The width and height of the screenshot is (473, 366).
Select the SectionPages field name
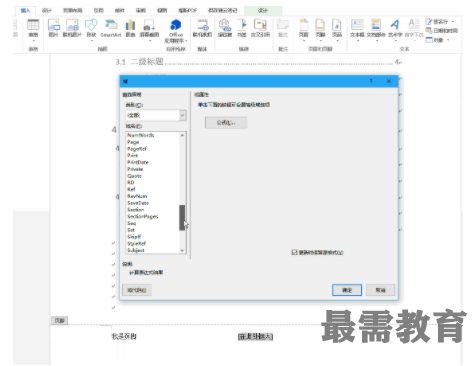143,216
